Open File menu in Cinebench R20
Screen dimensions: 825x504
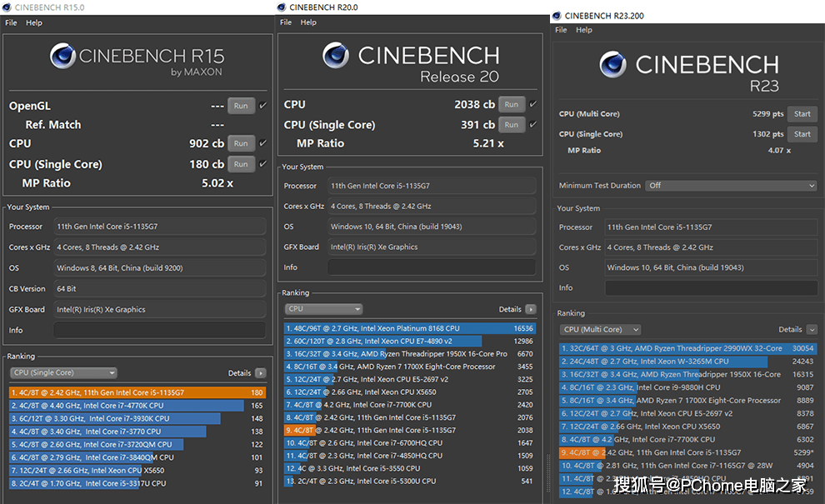click(x=286, y=22)
